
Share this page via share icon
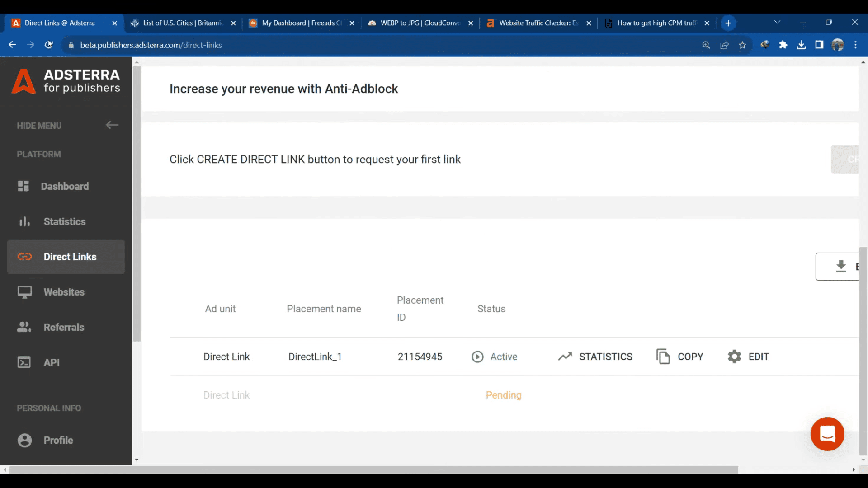coord(724,45)
